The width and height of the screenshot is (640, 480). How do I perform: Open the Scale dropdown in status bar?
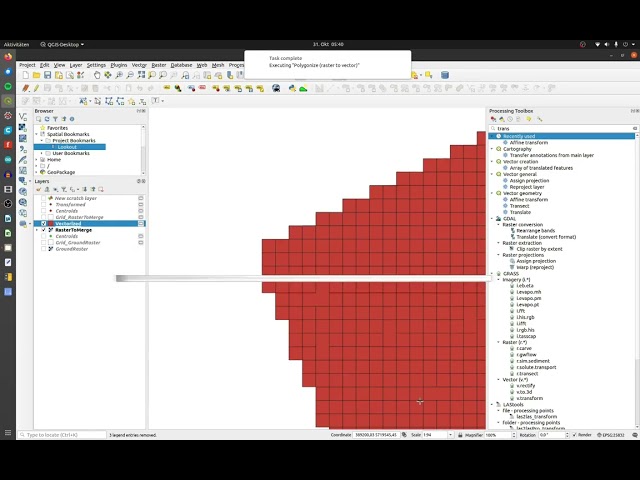click(451, 435)
